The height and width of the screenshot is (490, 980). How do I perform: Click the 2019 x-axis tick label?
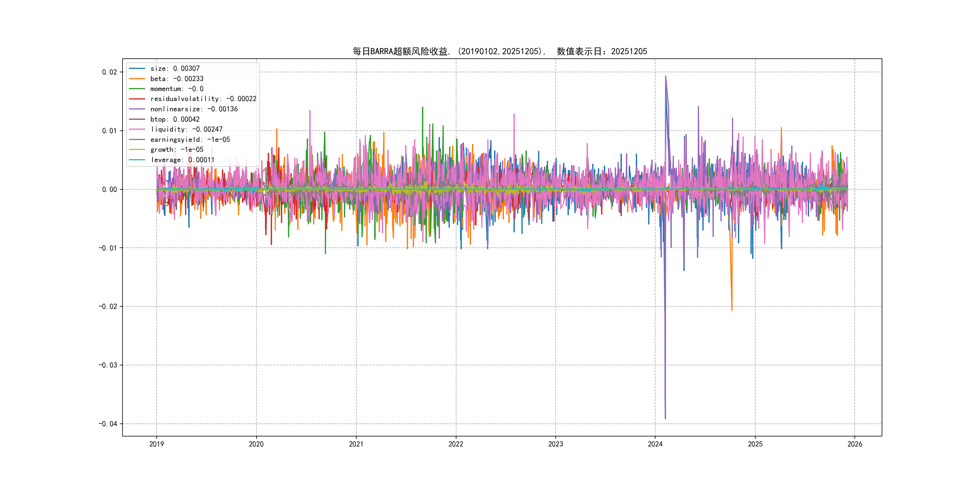pos(156,444)
